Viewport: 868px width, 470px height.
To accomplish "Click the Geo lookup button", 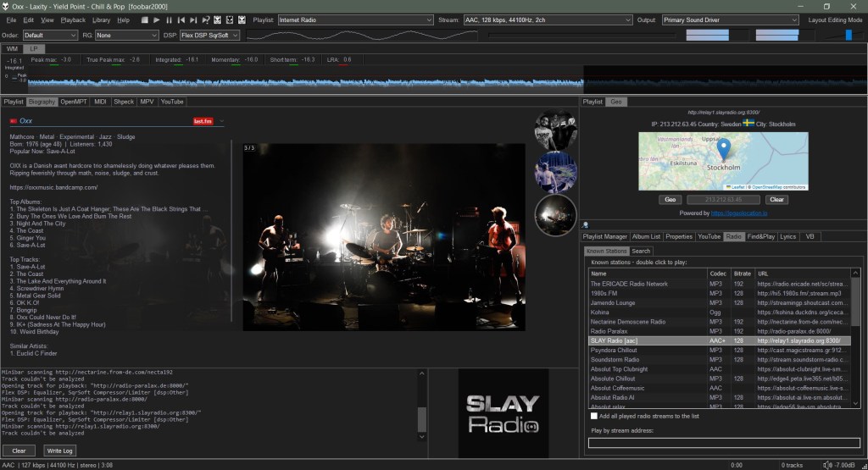I will click(669, 200).
